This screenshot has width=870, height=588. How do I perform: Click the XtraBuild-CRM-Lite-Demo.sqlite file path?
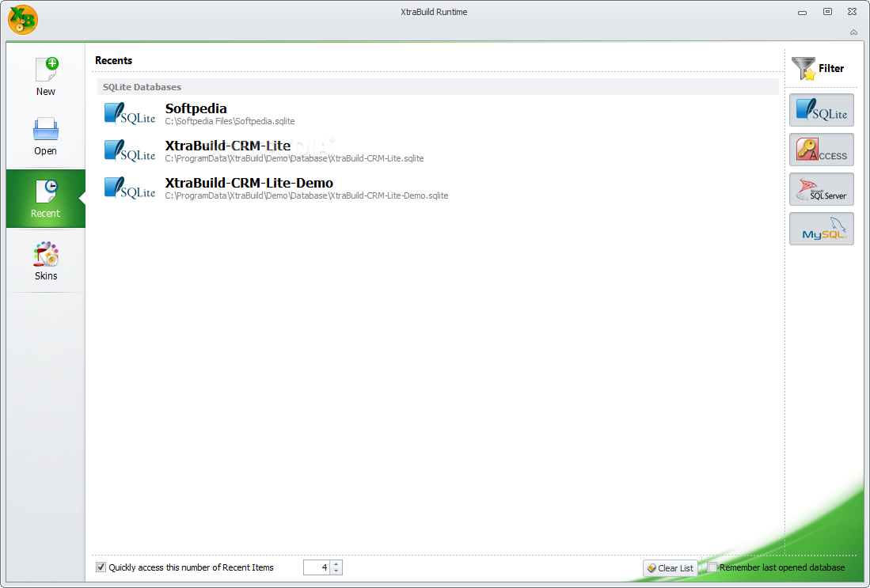pyautogui.click(x=306, y=195)
